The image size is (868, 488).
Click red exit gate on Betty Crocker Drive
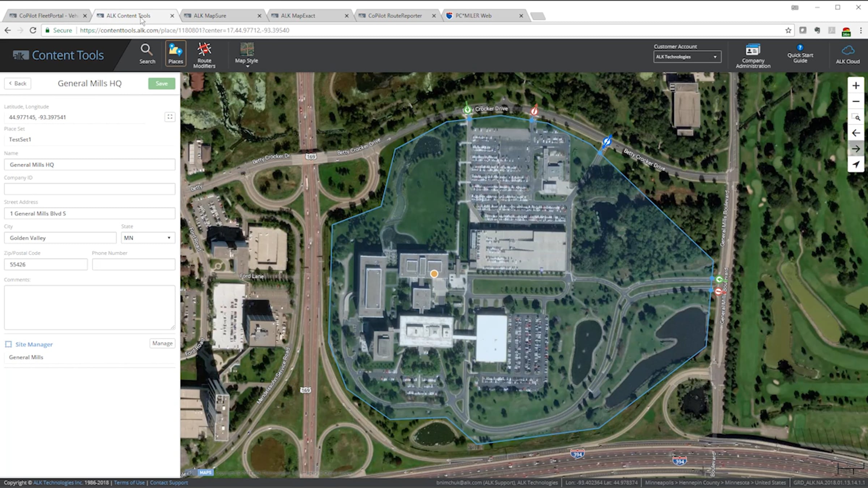coord(534,110)
